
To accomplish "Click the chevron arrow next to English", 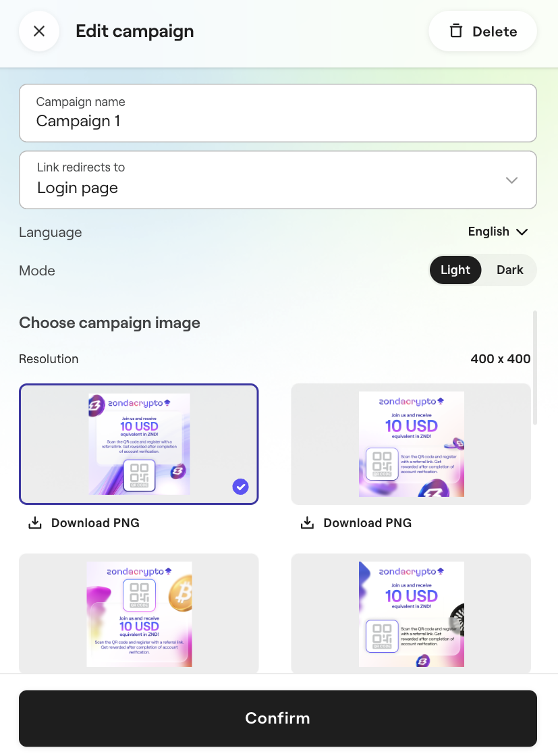I will coord(522,232).
